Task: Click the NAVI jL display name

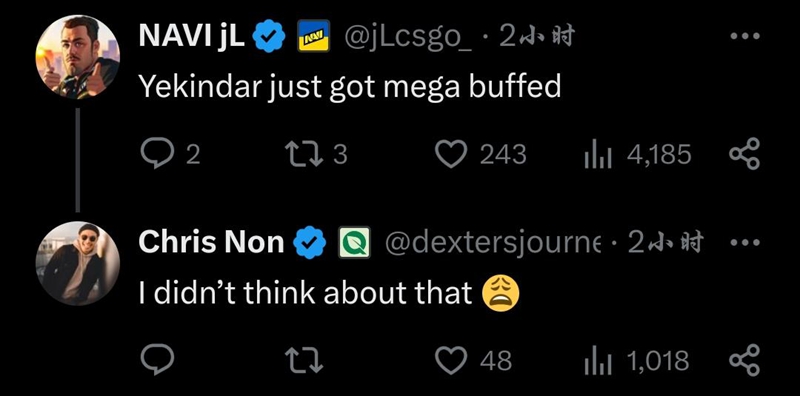Action: (x=191, y=37)
